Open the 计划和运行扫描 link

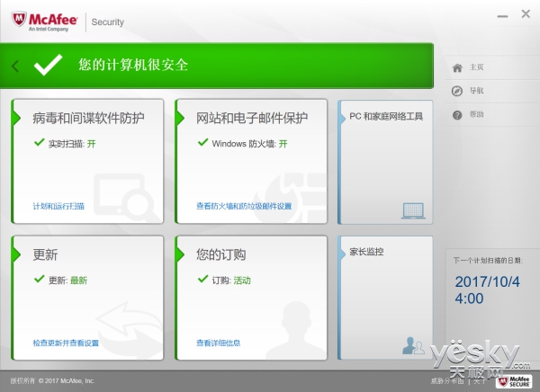[x=58, y=206]
